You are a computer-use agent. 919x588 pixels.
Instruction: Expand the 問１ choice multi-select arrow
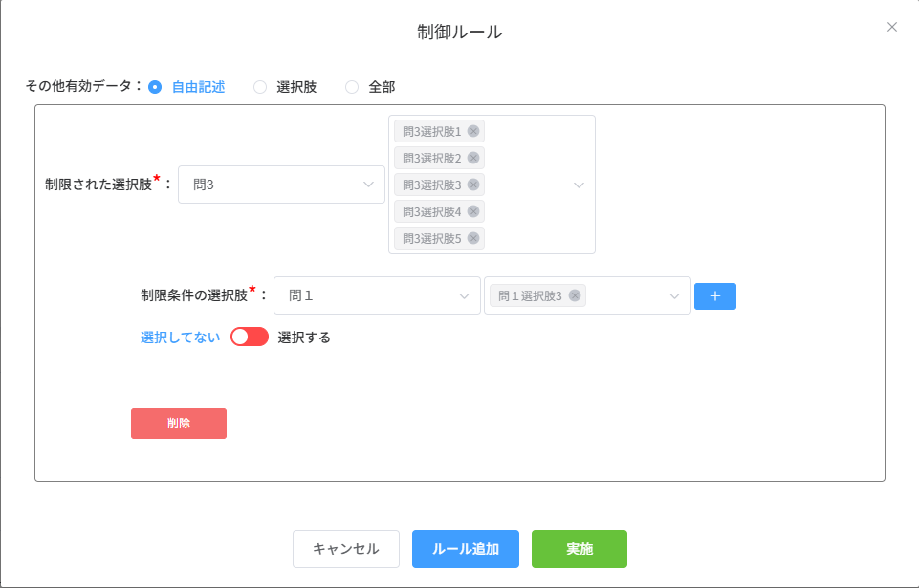coord(674,296)
